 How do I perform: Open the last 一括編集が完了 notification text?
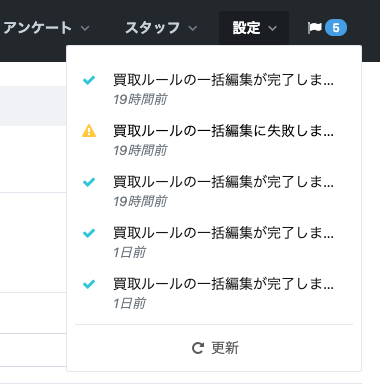(223, 284)
